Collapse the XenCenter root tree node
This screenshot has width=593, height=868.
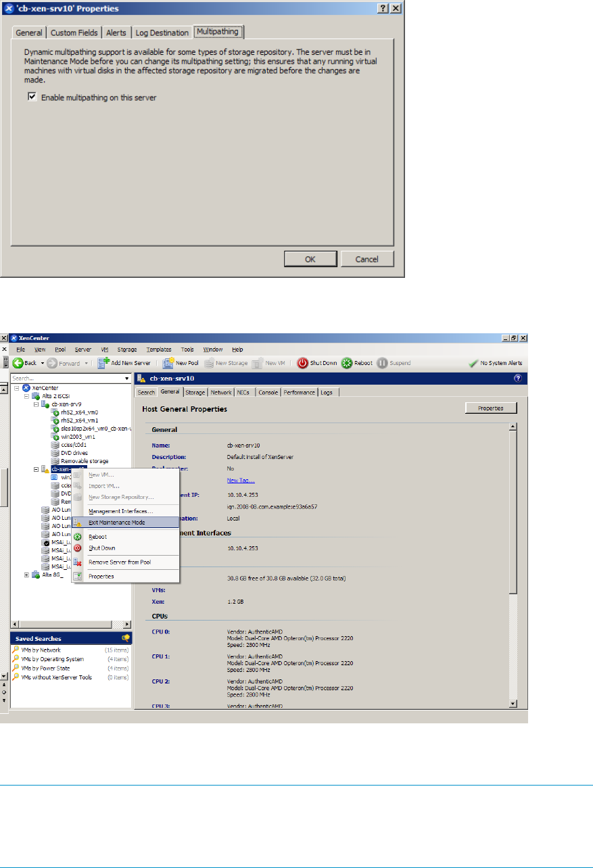point(16,388)
